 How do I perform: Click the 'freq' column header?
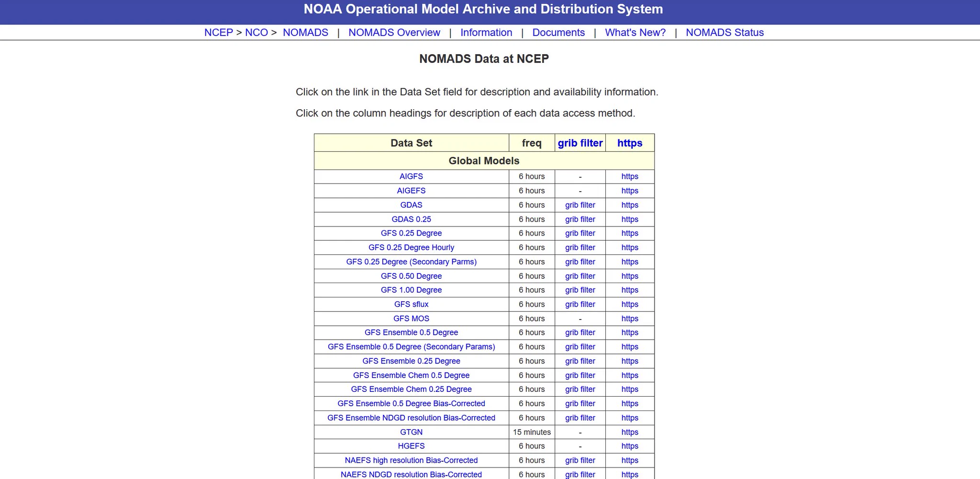tap(532, 143)
